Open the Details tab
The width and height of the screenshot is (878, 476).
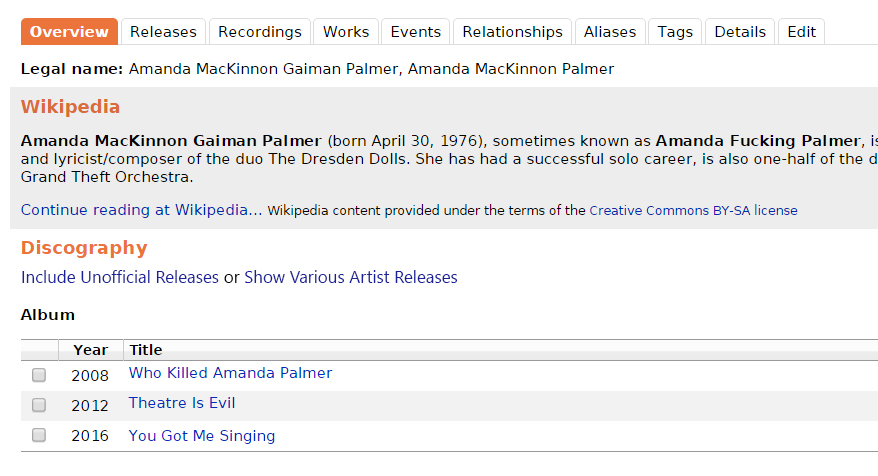(740, 32)
